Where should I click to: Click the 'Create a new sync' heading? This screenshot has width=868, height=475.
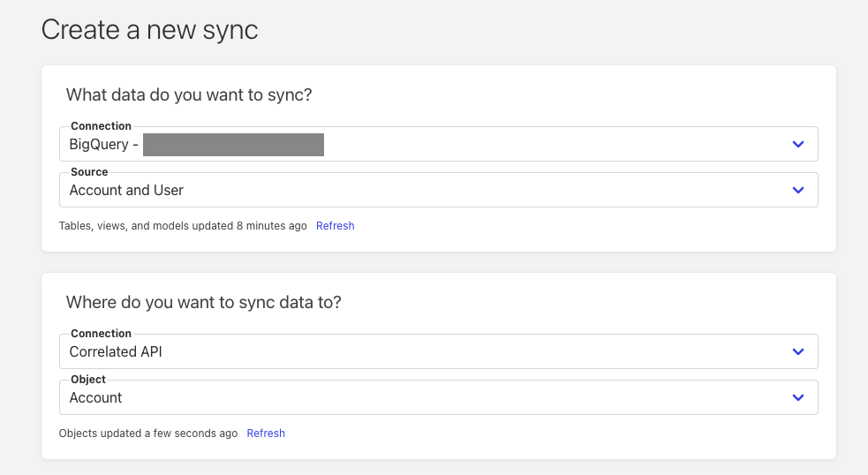click(x=150, y=30)
